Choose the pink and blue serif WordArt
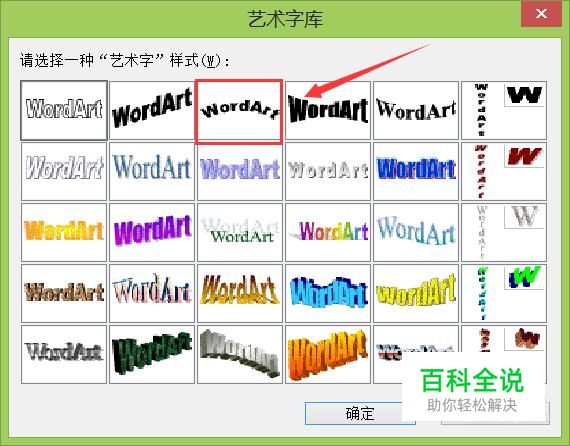Viewport: 570px width, 446px height. (152, 294)
